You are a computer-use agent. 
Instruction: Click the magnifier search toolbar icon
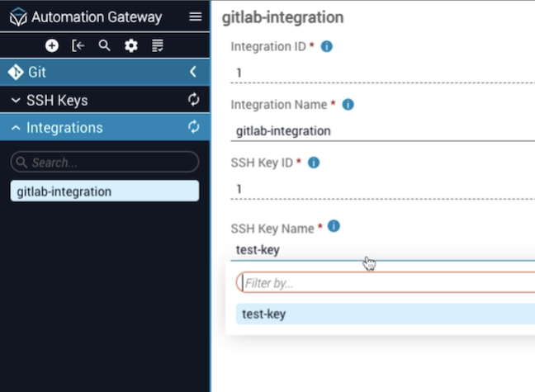(x=104, y=45)
